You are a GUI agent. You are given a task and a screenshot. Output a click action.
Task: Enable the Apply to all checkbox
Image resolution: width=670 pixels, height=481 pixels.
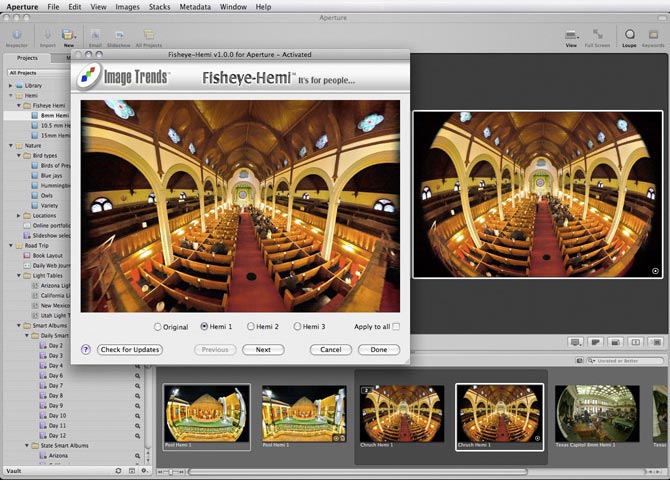[x=396, y=327]
